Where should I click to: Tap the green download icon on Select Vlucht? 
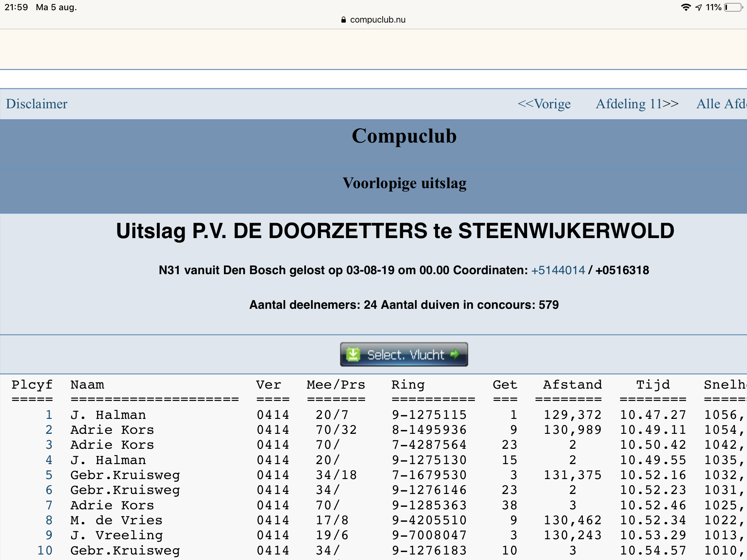(353, 354)
